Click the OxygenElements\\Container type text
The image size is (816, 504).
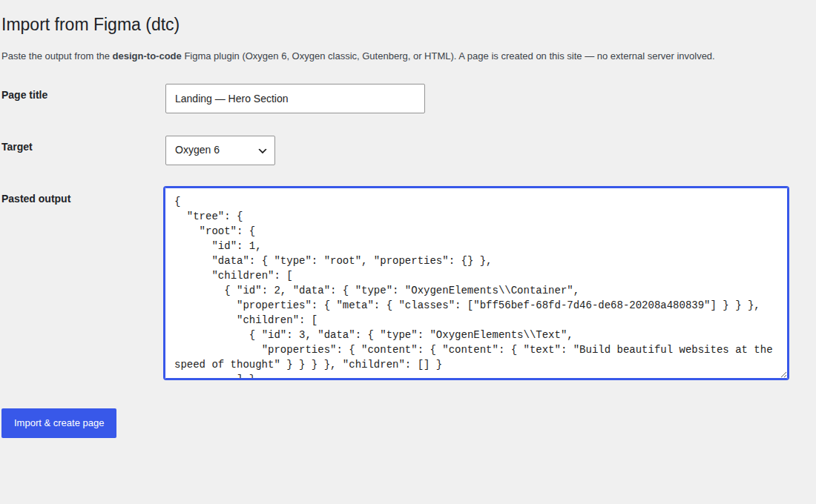[x=492, y=291]
